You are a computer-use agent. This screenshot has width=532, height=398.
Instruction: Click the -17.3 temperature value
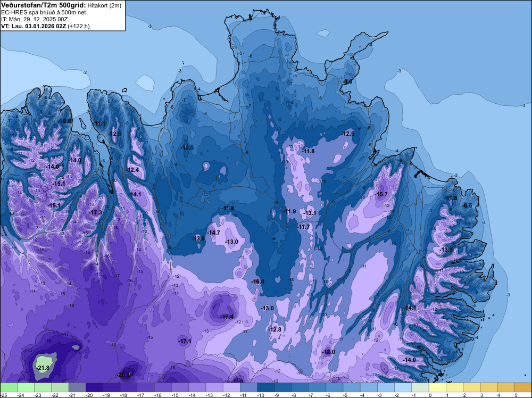pos(96,212)
